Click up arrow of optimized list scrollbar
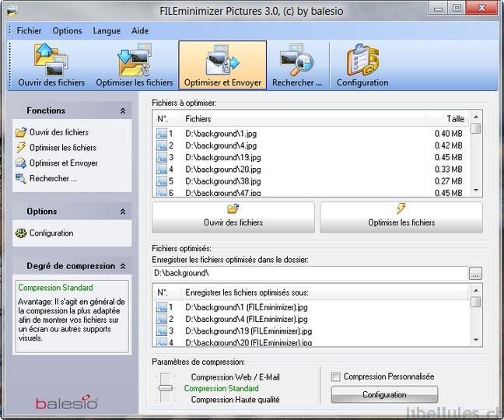 coord(476,290)
